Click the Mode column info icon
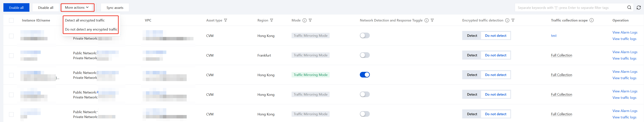Screen dimensions: 644x122 point(304,20)
